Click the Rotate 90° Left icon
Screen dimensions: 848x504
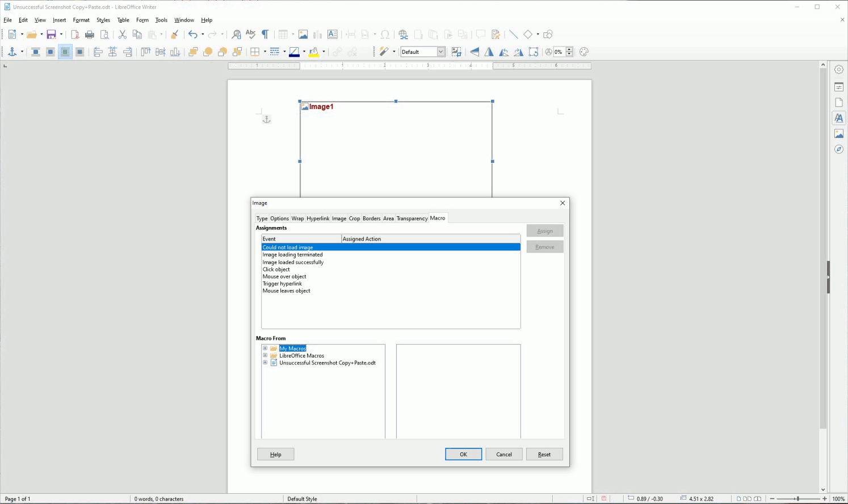pos(504,52)
